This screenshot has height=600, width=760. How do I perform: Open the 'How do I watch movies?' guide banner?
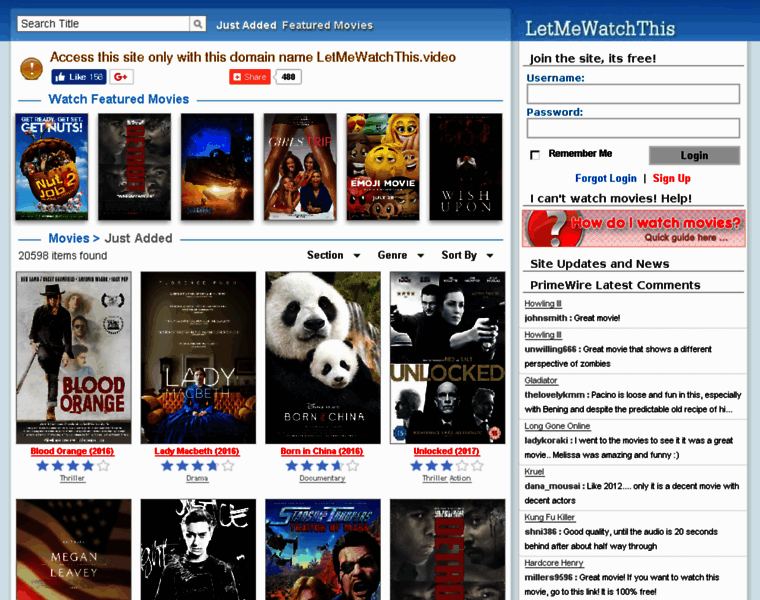pos(633,228)
